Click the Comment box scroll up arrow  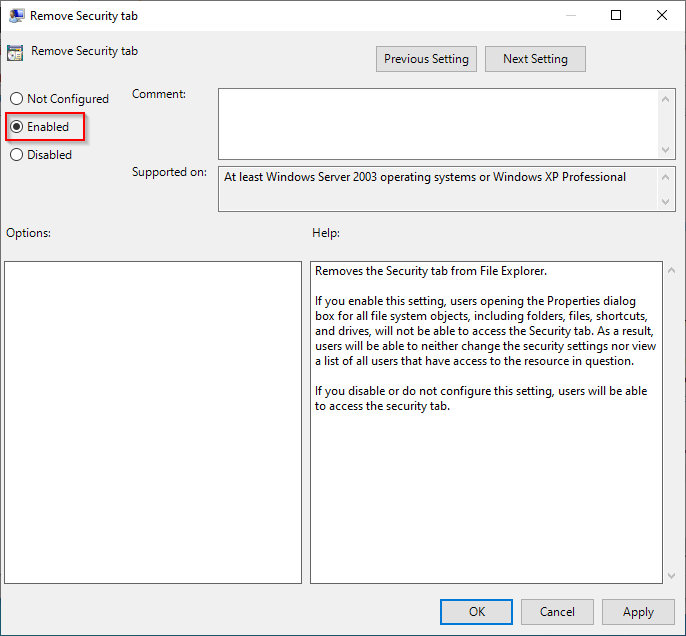[x=667, y=98]
